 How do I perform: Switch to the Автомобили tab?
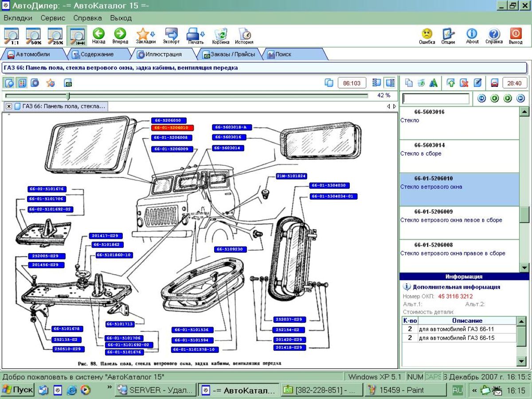[33, 54]
